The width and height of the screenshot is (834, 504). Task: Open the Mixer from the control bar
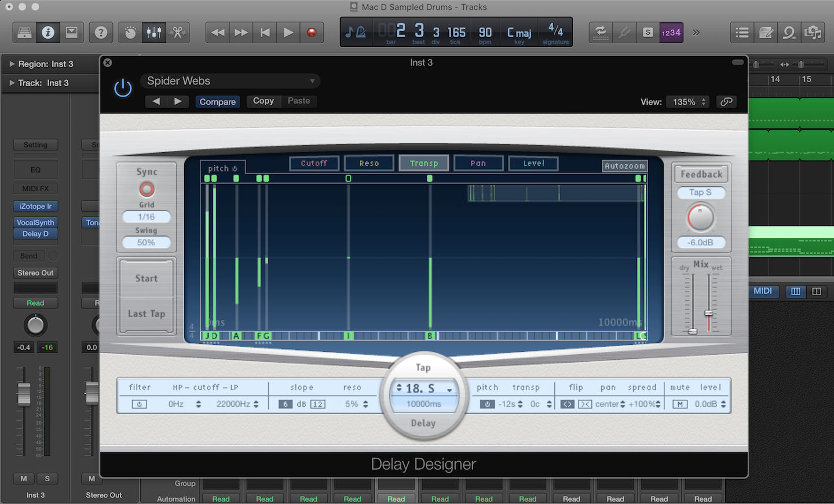154,32
